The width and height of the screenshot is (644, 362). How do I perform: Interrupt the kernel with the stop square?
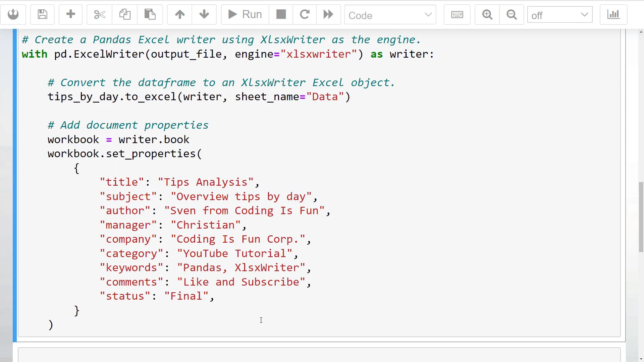[281, 14]
